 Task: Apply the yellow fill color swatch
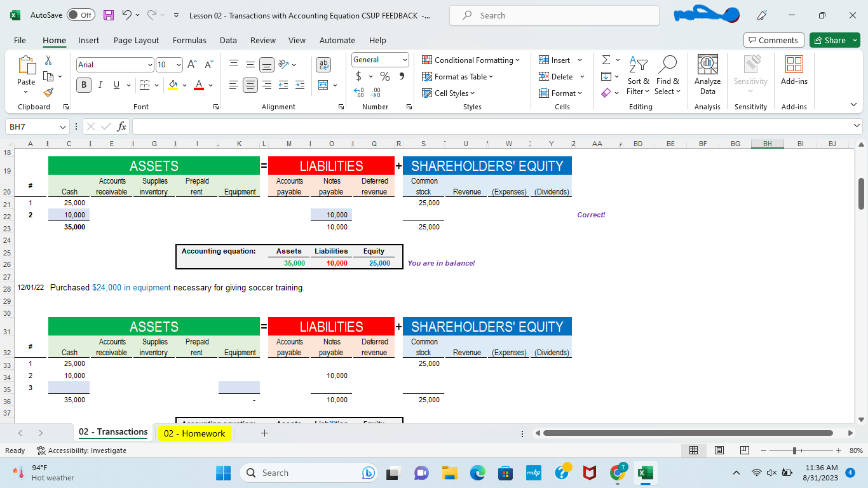click(173, 85)
